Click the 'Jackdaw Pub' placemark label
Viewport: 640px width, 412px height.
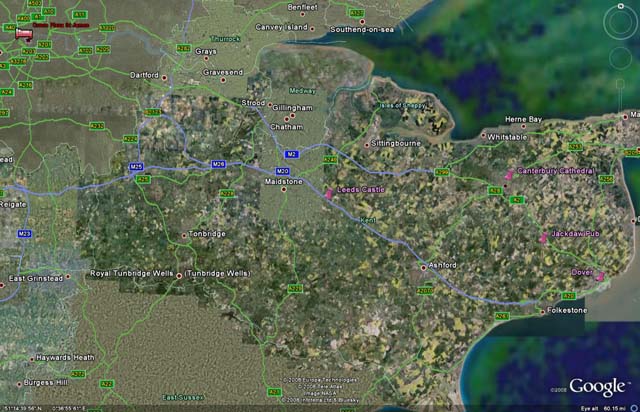click(x=576, y=234)
